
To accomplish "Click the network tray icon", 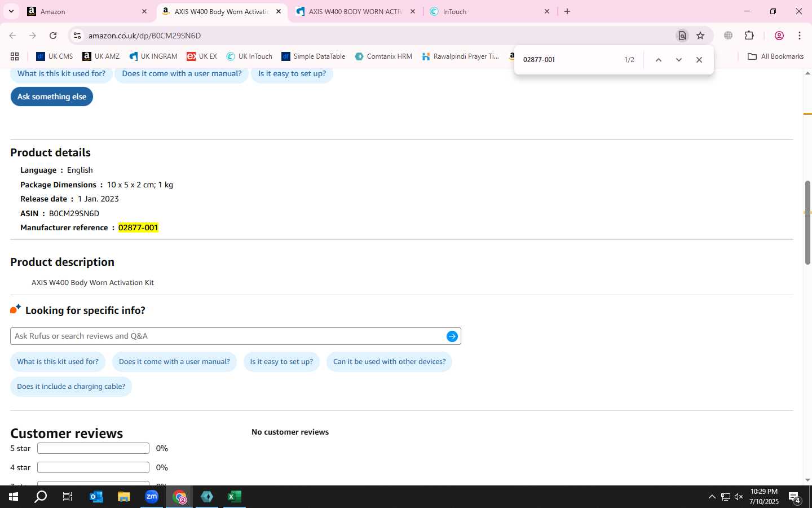I will (725, 497).
